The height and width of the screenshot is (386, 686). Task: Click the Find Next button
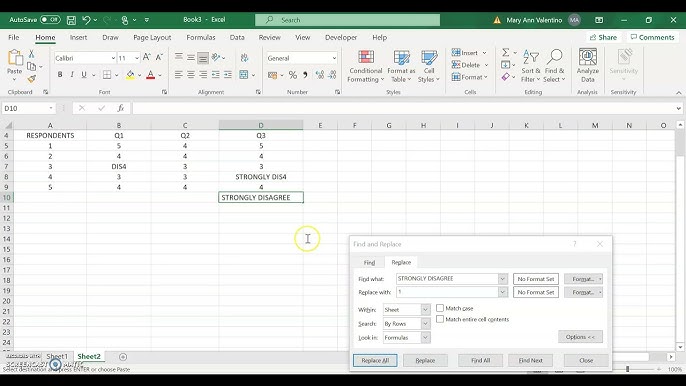(x=530, y=361)
